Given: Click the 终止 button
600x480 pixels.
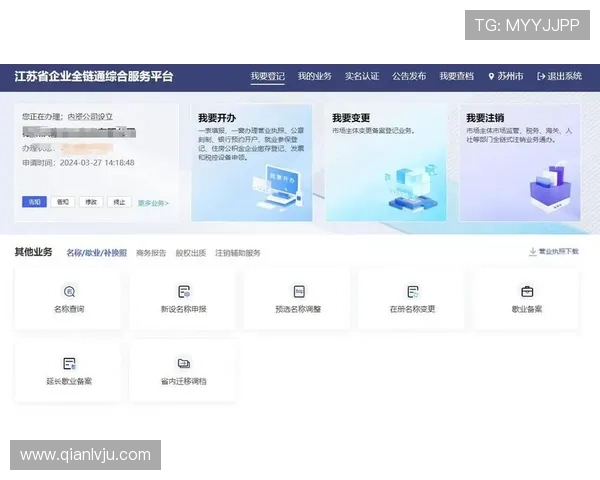Looking at the screenshot, I should point(119,202).
